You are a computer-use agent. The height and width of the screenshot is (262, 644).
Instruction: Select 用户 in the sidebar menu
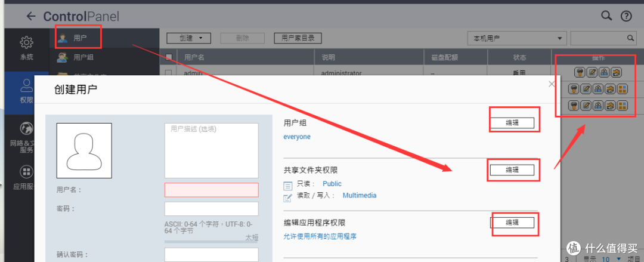pyautogui.click(x=104, y=38)
